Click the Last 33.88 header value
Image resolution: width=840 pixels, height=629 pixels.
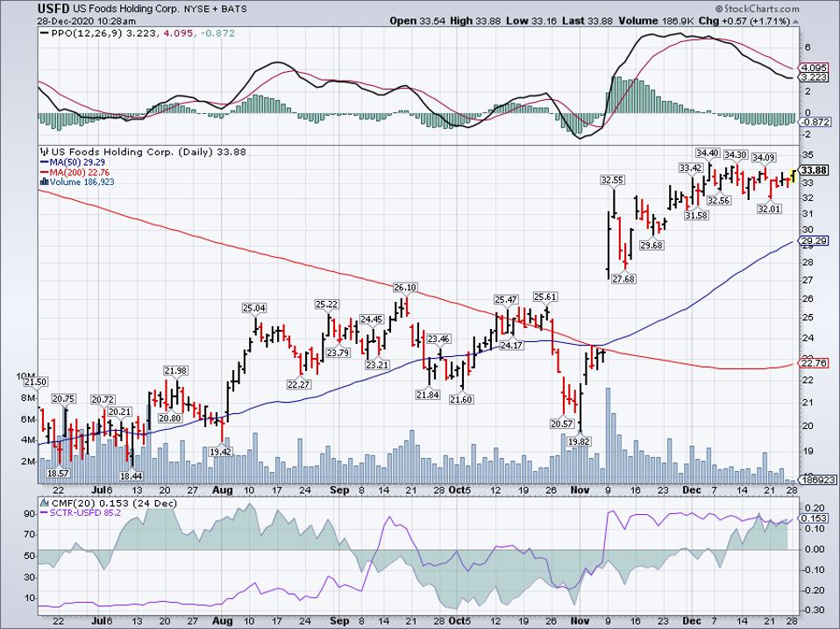[587, 21]
